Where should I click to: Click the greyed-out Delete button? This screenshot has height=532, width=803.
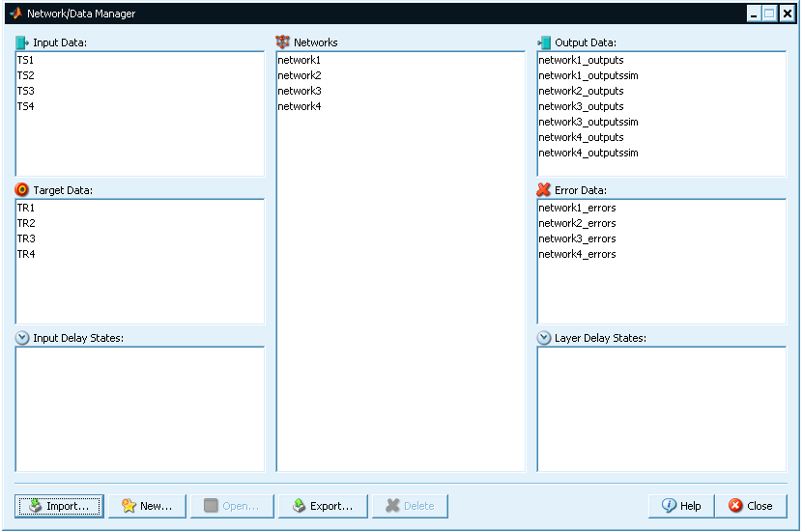coord(410,506)
